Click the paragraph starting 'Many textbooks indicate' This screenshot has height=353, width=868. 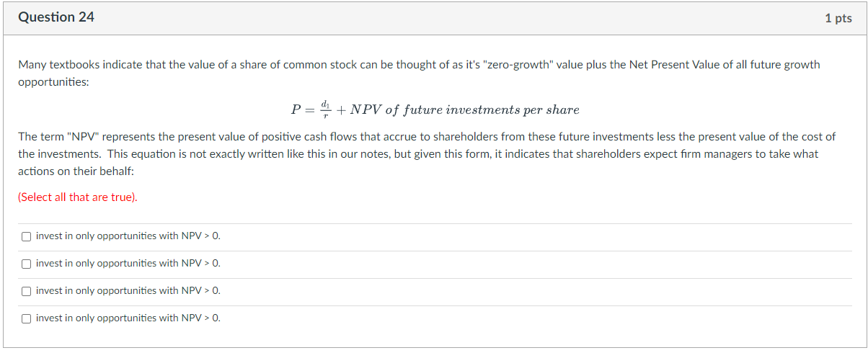coord(419,73)
